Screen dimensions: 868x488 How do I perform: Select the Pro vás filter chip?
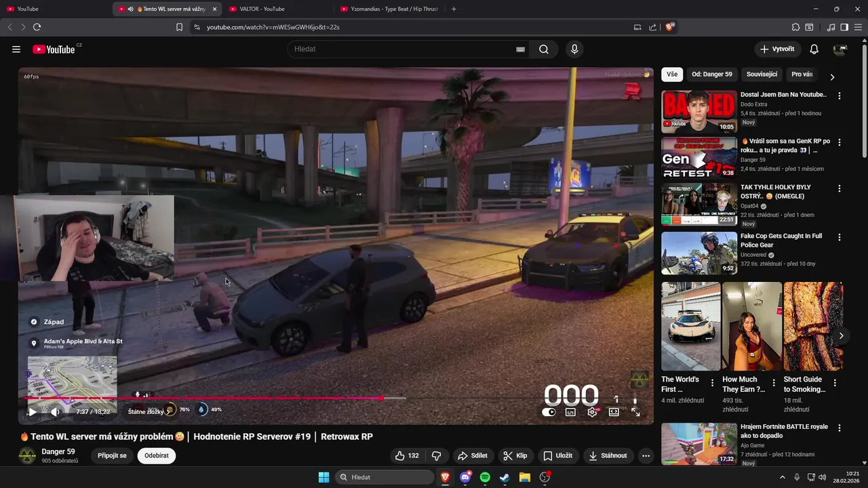[x=802, y=75]
